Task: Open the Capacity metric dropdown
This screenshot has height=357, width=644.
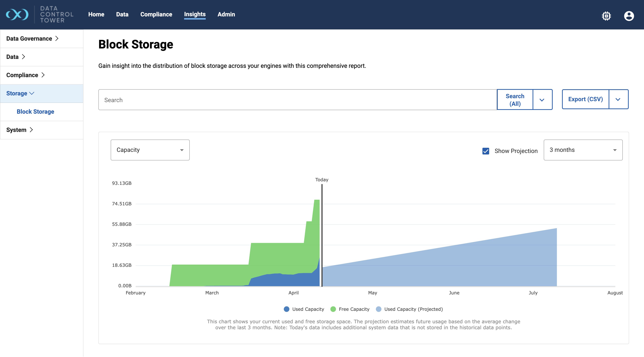Action: [x=150, y=150]
